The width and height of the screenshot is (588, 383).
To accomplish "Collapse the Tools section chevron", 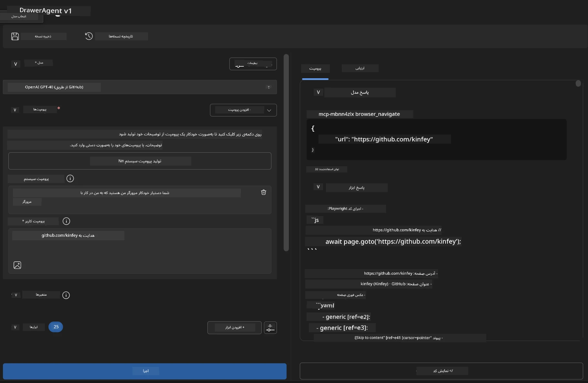I will pos(15,327).
